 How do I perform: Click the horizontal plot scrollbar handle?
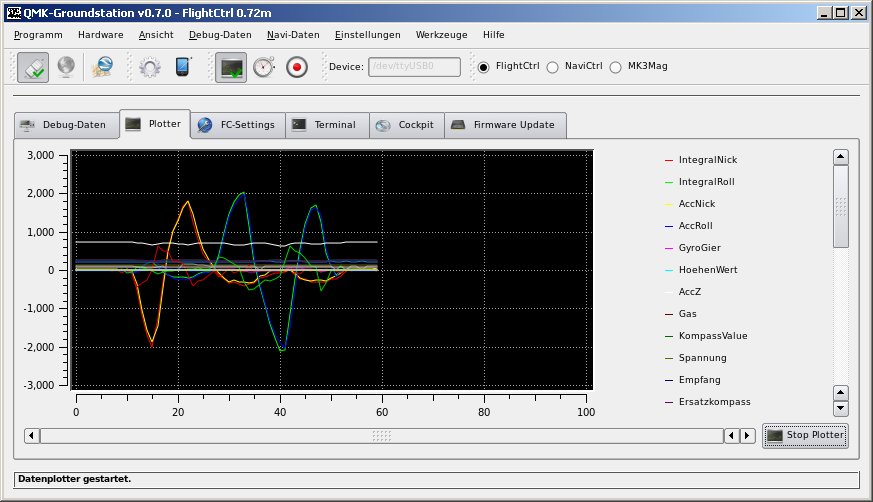tap(381, 436)
